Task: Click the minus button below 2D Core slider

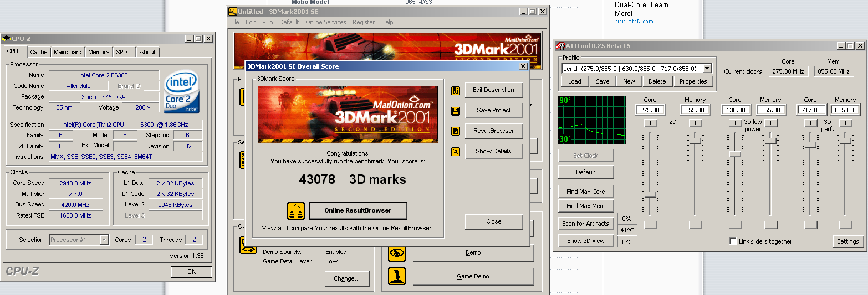Action: point(650,225)
